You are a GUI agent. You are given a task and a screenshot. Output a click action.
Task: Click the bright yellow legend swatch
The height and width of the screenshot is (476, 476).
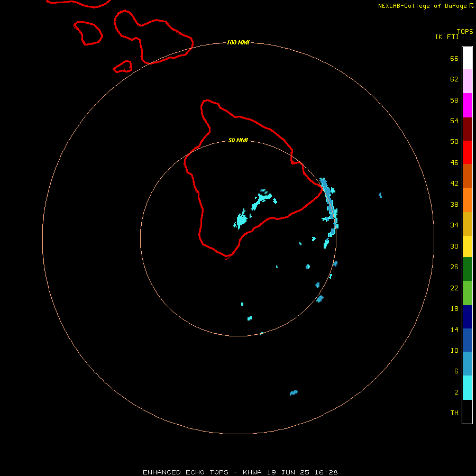point(467,246)
